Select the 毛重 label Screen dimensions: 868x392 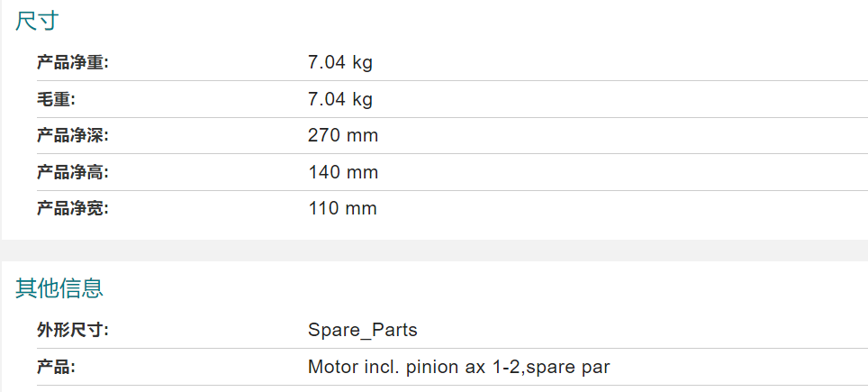[x=55, y=100]
